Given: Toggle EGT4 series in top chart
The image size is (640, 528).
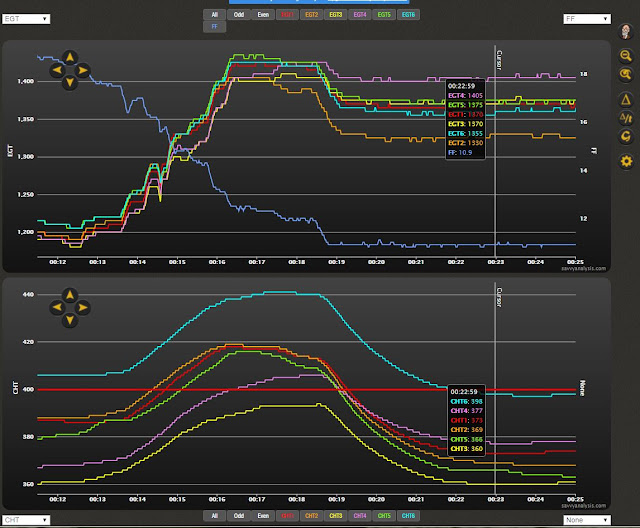Looking at the screenshot, I should click(x=360, y=15).
